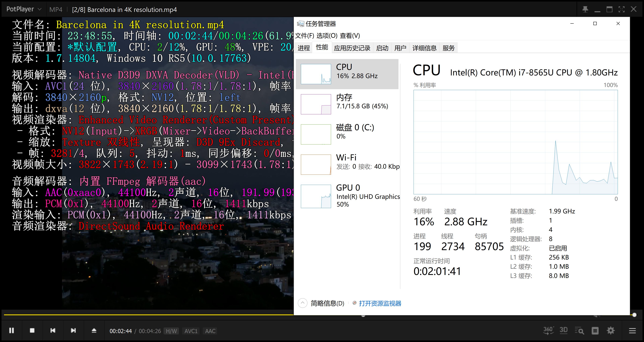Click the eject media icon

point(94,330)
